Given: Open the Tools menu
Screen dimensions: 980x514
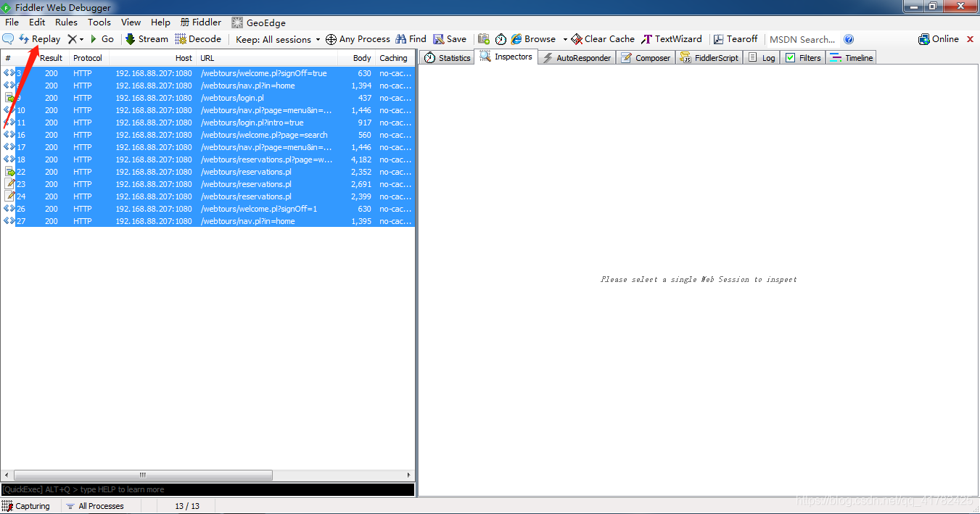Looking at the screenshot, I should coord(99,22).
